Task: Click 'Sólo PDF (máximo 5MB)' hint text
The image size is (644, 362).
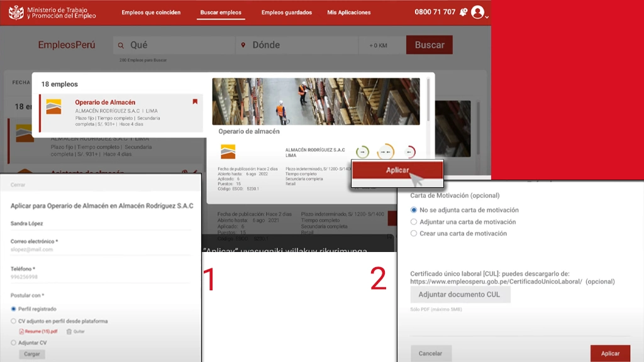Action: (x=436, y=309)
